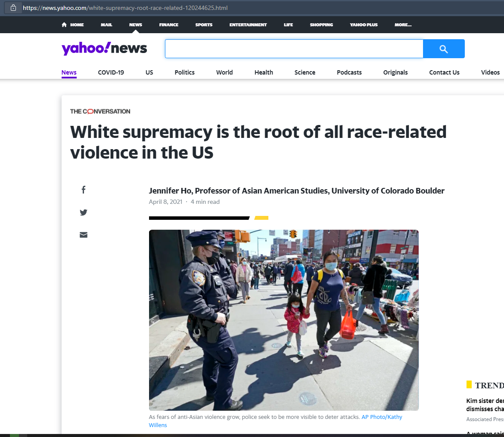Open the article photo of police officer
This screenshot has width=504, height=437.
pos(284,320)
